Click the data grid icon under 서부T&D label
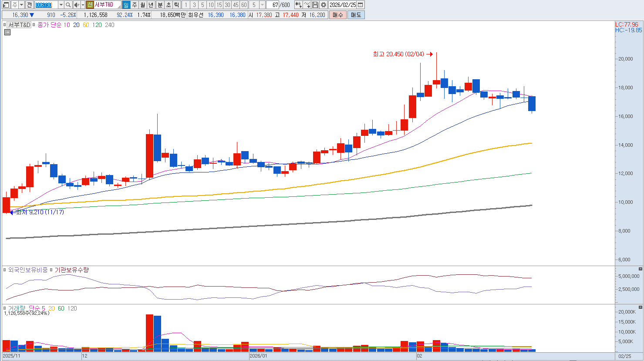This screenshot has height=361, width=644. pos(7,32)
